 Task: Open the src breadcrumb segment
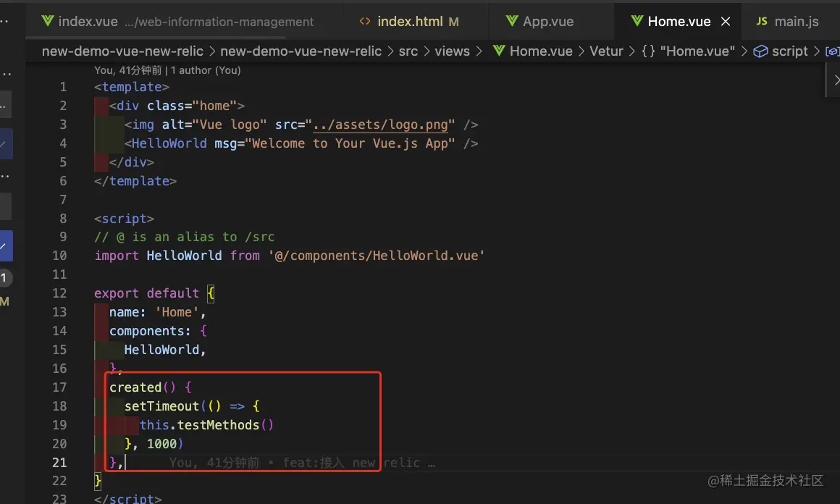[408, 51]
